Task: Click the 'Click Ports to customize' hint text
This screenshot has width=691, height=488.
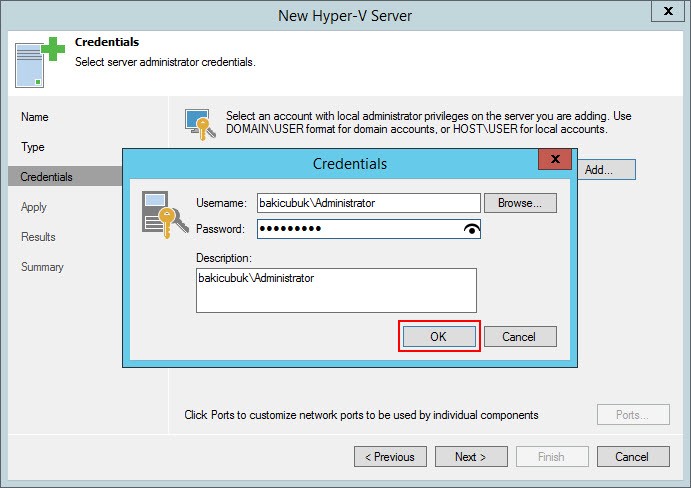Action: pyautogui.click(x=361, y=415)
